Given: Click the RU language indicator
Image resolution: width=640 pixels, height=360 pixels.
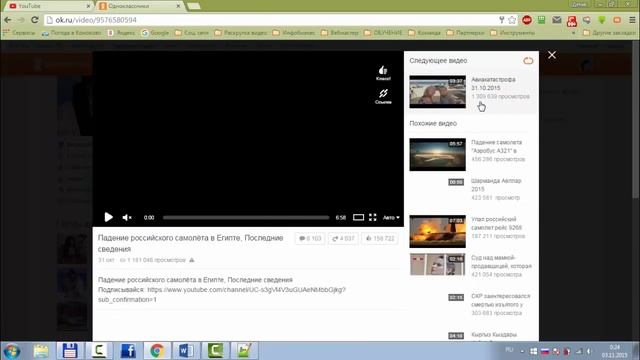Looking at the screenshot, I should click(x=509, y=350).
